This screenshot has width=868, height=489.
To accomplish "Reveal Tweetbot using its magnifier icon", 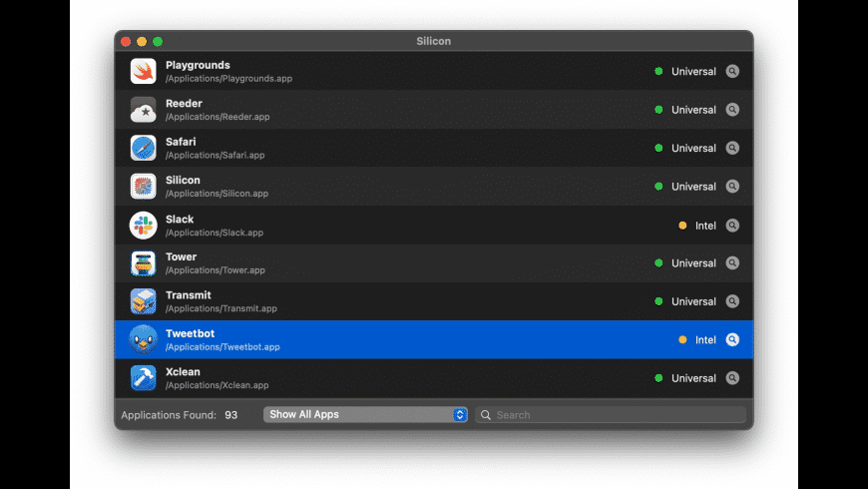I will click(732, 339).
